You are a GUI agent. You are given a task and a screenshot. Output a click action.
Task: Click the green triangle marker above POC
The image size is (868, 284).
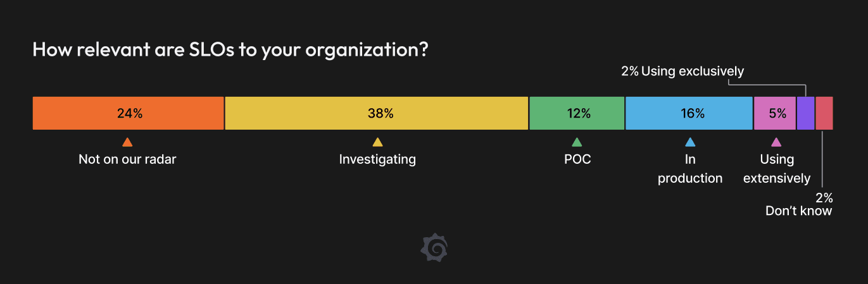(x=577, y=142)
